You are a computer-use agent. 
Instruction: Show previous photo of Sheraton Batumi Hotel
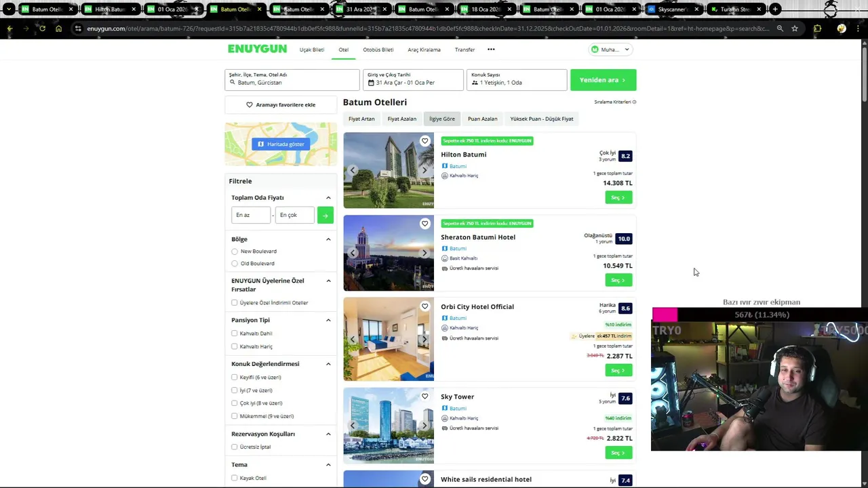(353, 253)
